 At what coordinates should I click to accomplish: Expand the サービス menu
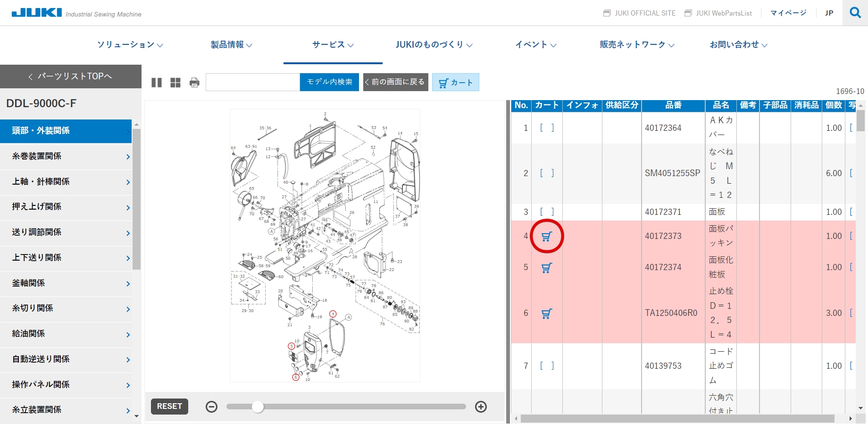pyautogui.click(x=333, y=45)
